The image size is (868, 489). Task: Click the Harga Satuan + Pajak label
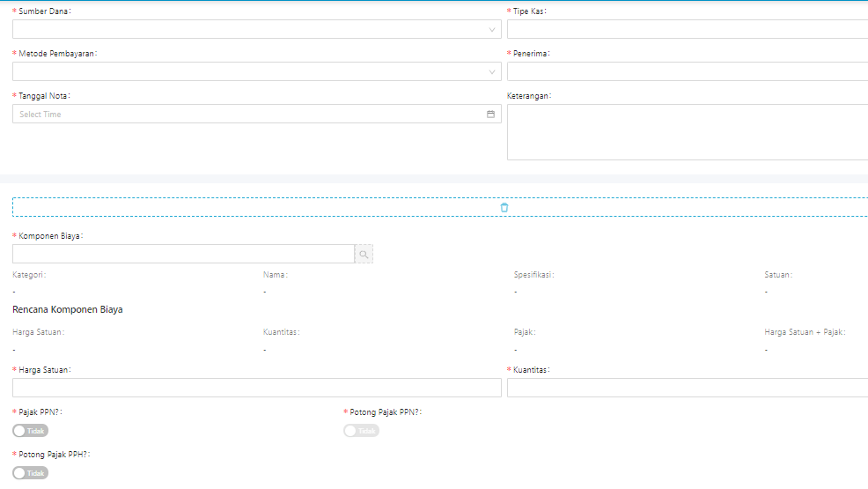click(x=805, y=332)
